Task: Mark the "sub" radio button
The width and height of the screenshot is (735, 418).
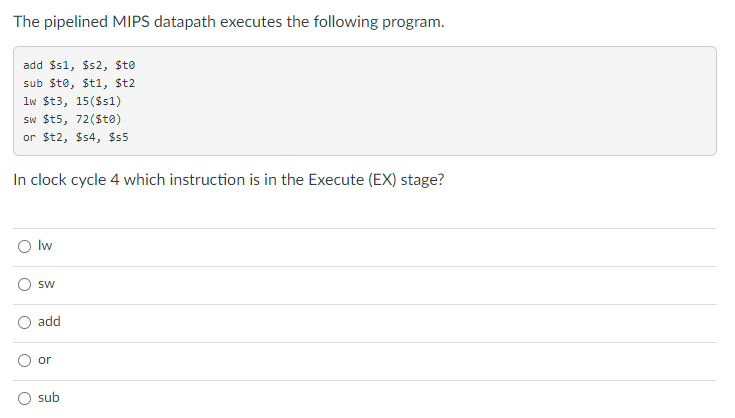Action: (x=22, y=397)
